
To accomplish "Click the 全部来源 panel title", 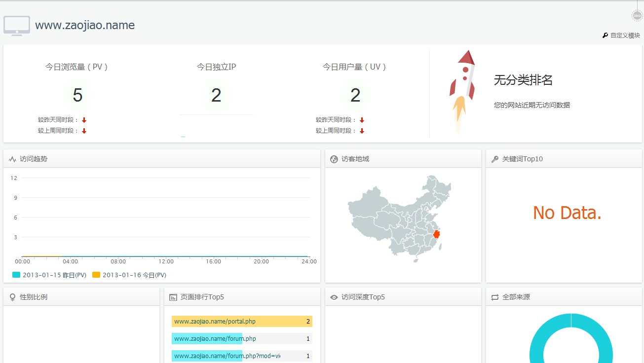I will (516, 297).
